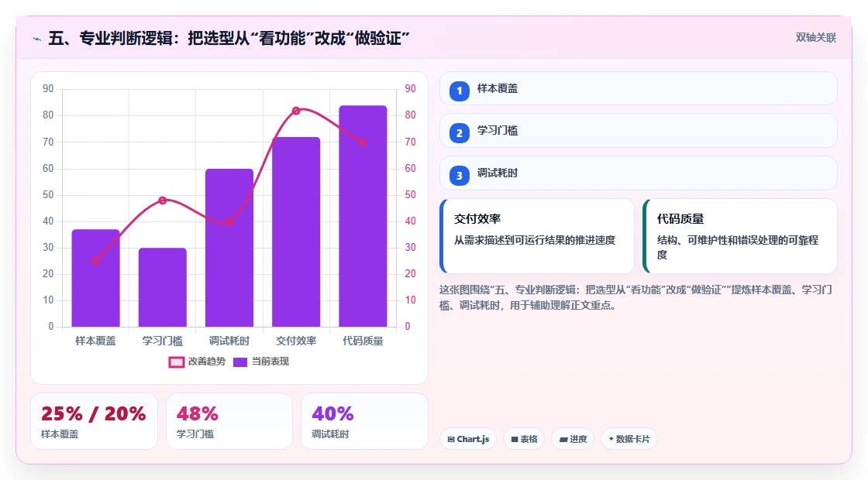Click the blue number 3 badge
Viewport: 868px width, 480px height.
[x=459, y=175]
